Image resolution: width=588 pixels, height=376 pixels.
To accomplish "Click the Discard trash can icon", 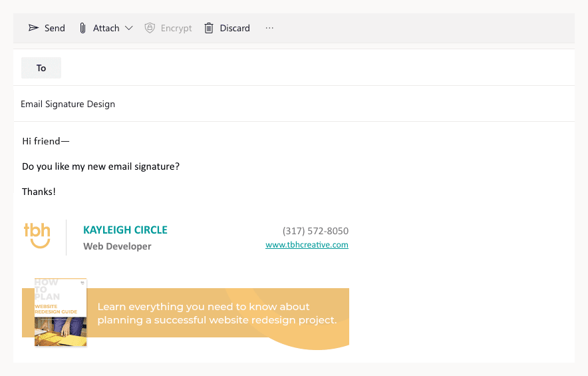I will [209, 28].
